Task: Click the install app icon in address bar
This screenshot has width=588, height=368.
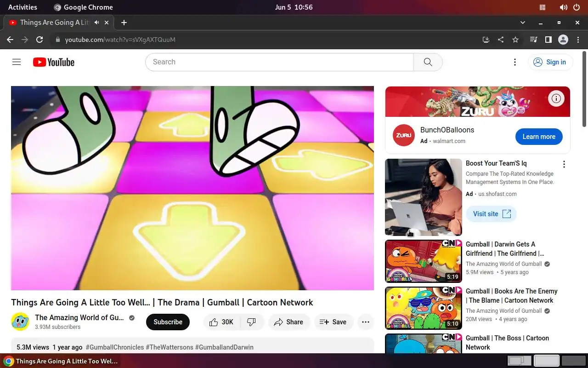Action: [486, 40]
